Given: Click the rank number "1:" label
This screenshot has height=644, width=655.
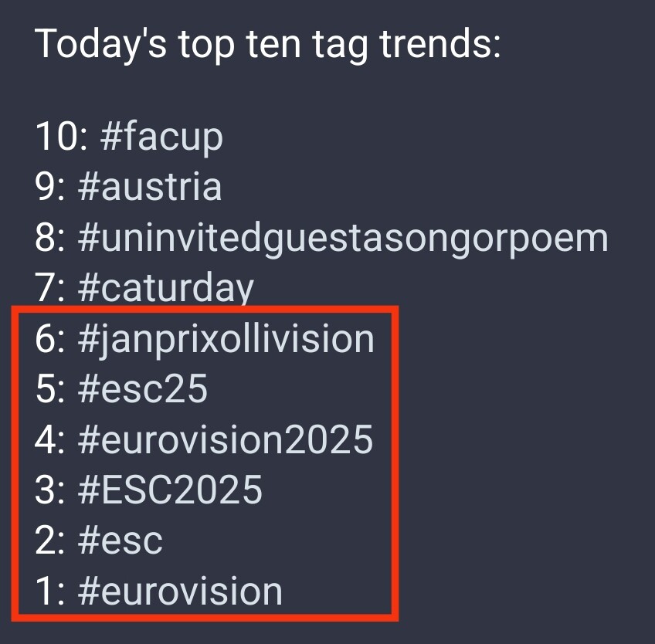Looking at the screenshot, I should tap(50, 591).
